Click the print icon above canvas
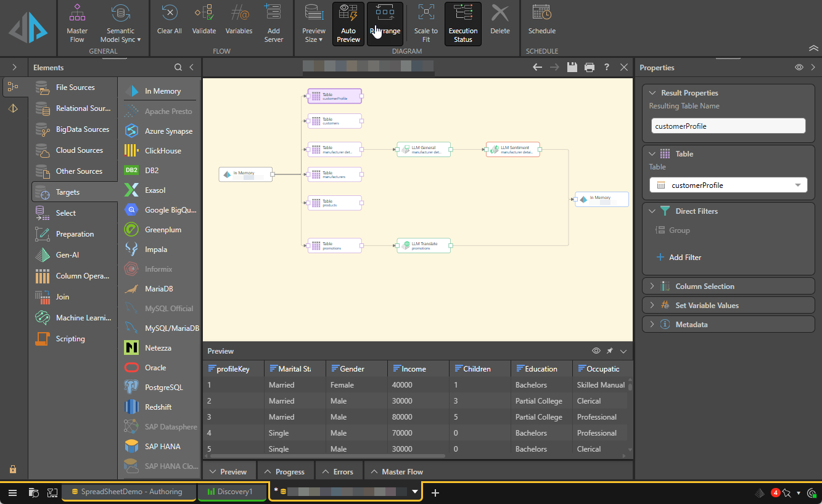This screenshot has height=504, width=822. [x=590, y=67]
